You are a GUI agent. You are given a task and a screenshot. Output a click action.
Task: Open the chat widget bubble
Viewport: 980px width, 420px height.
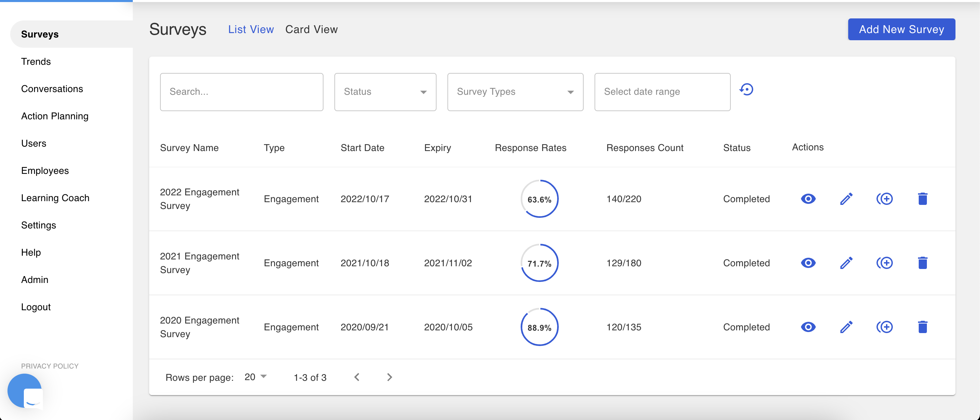[25, 391]
